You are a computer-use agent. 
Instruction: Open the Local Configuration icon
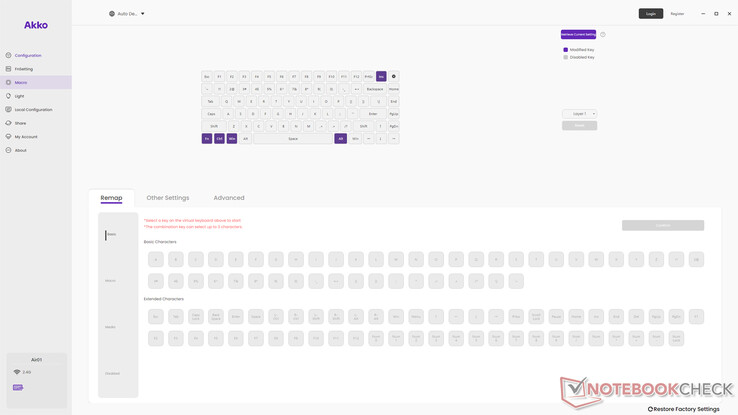(8, 109)
